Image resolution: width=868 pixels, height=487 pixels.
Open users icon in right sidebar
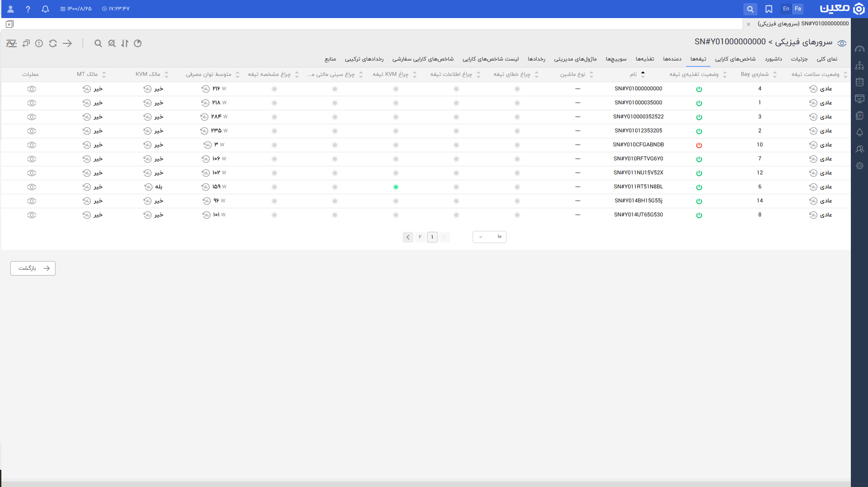(859, 149)
